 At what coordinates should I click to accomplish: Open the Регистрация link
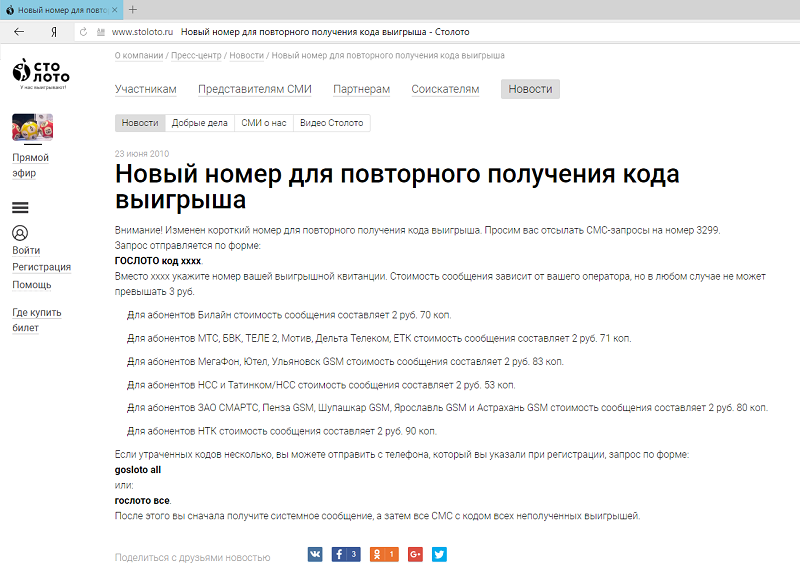41,267
